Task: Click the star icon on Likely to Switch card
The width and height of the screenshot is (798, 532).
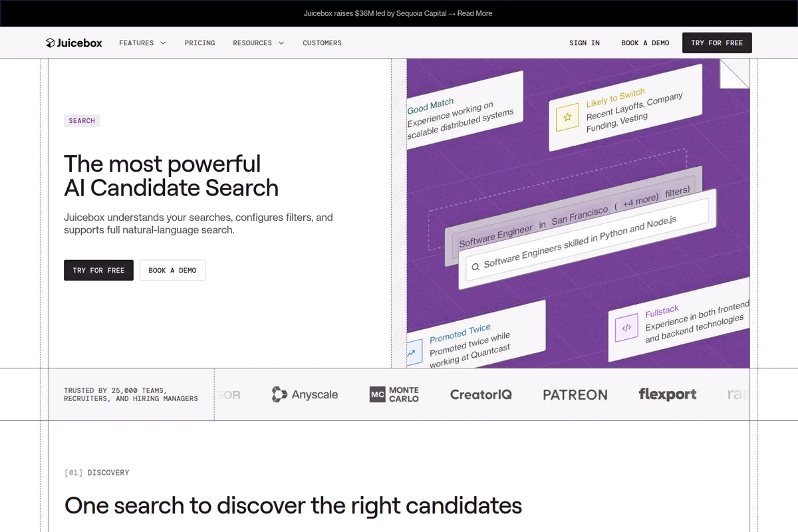Action: (567, 117)
